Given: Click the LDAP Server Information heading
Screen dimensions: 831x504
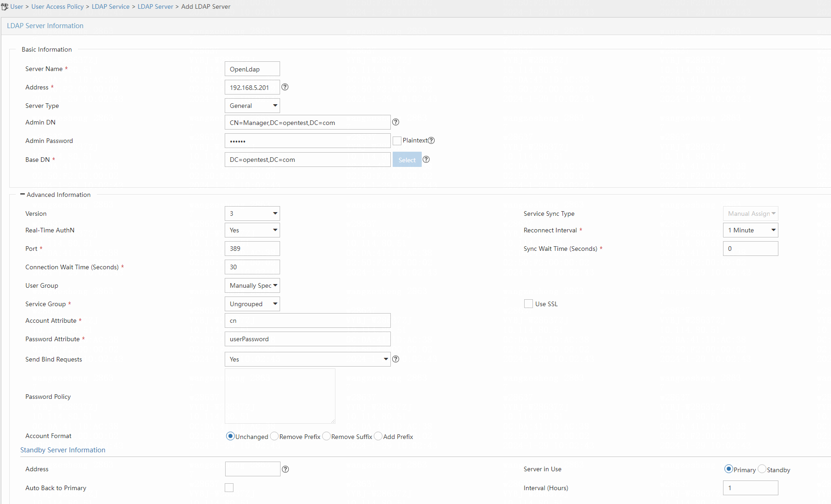Looking at the screenshot, I should pyautogui.click(x=45, y=26).
